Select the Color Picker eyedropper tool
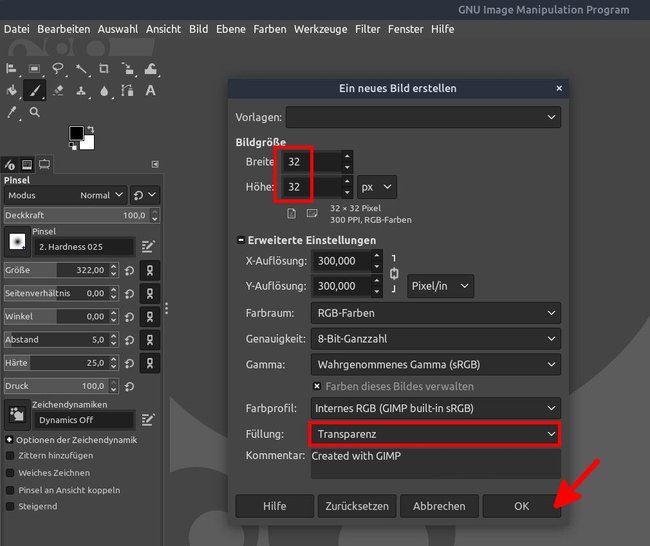Image resolution: width=650 pixels, height=546 pixels. tap(12, 112)
